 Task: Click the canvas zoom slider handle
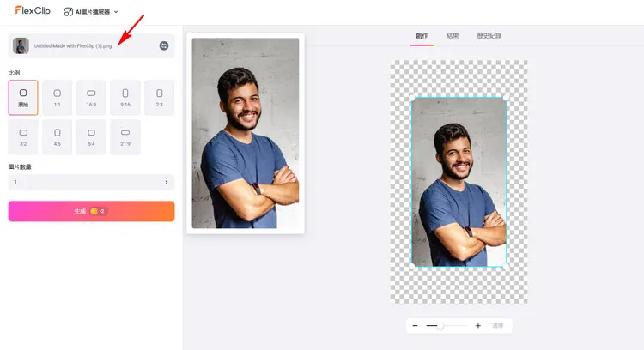pyautogui.click(x=440, y=326)
